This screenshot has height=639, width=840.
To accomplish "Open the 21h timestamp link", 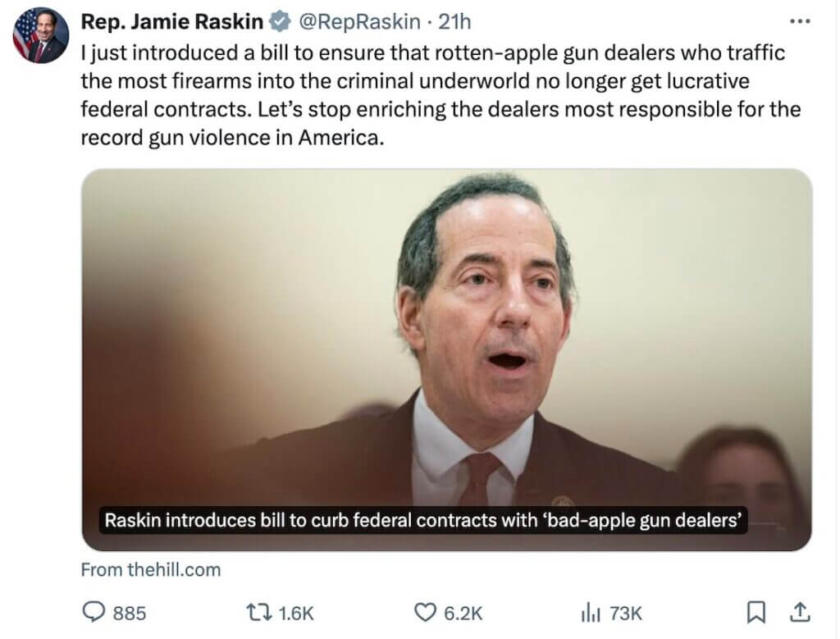I will (456, 21).
